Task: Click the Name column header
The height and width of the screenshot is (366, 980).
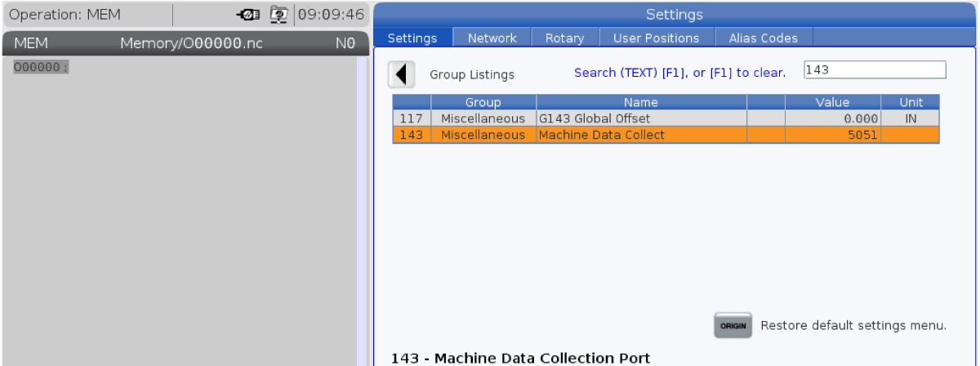Action: [x=641, y=102]
